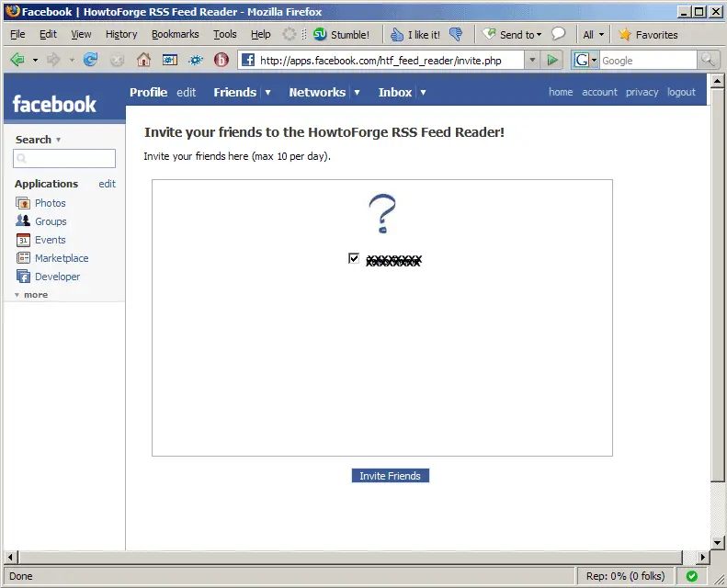Uncheck the friend checkbox
The height and width of the screenshot is (588, 727).
[x=354, y=258]
